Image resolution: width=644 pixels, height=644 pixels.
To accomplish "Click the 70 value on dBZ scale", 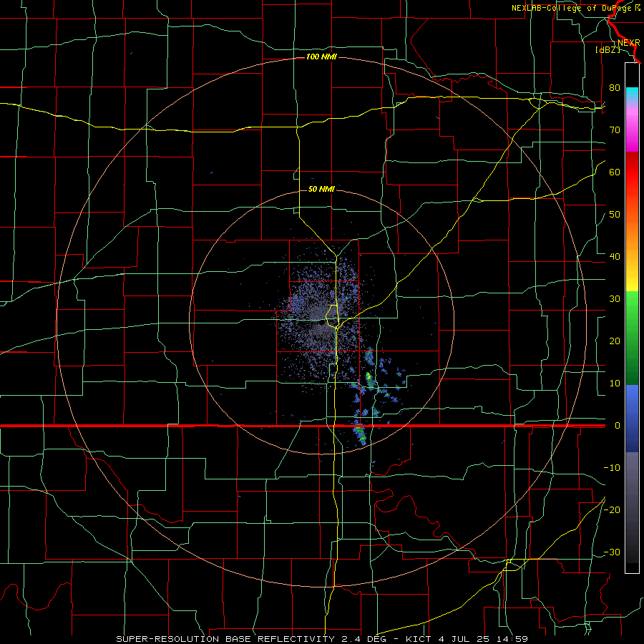I will [615, 130].
